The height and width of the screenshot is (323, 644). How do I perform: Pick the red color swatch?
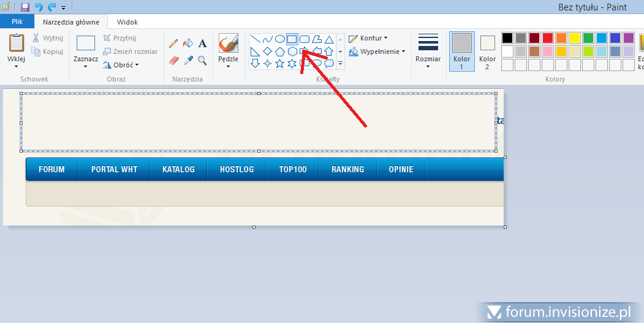click(547, 38)
